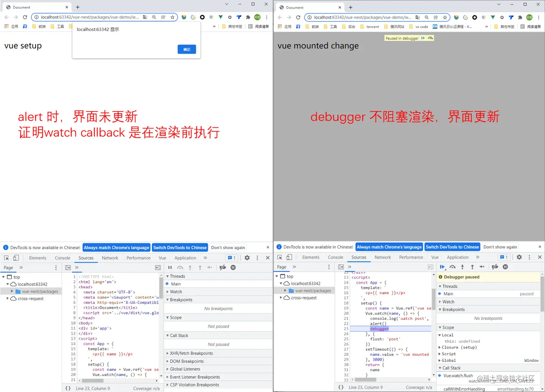Open Console tab in right DevTools

coord(336,257)
